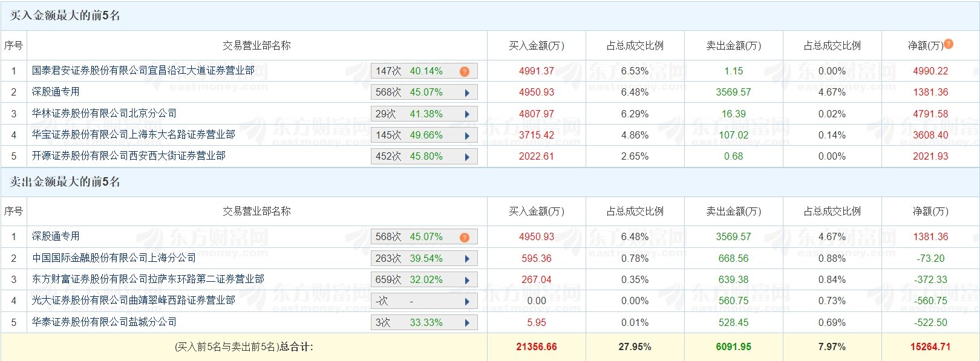980x361 pixels.
Task: Click net amount 3608.40
Action: coord(930,135)
